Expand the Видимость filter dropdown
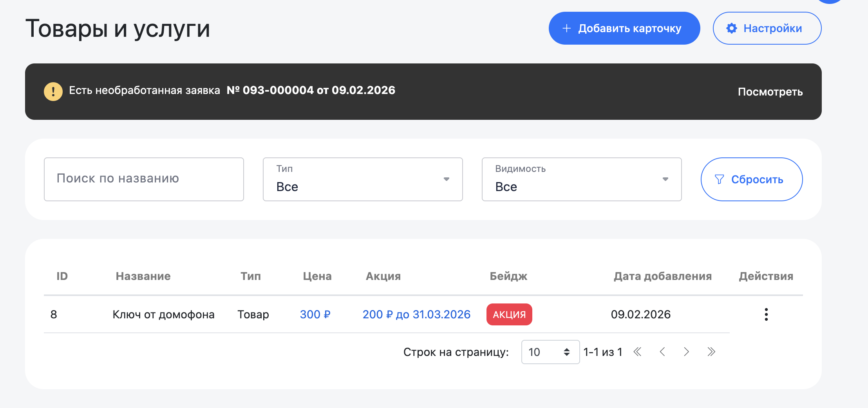This screenshot has width=868, height=408. (x=581, y=179)
